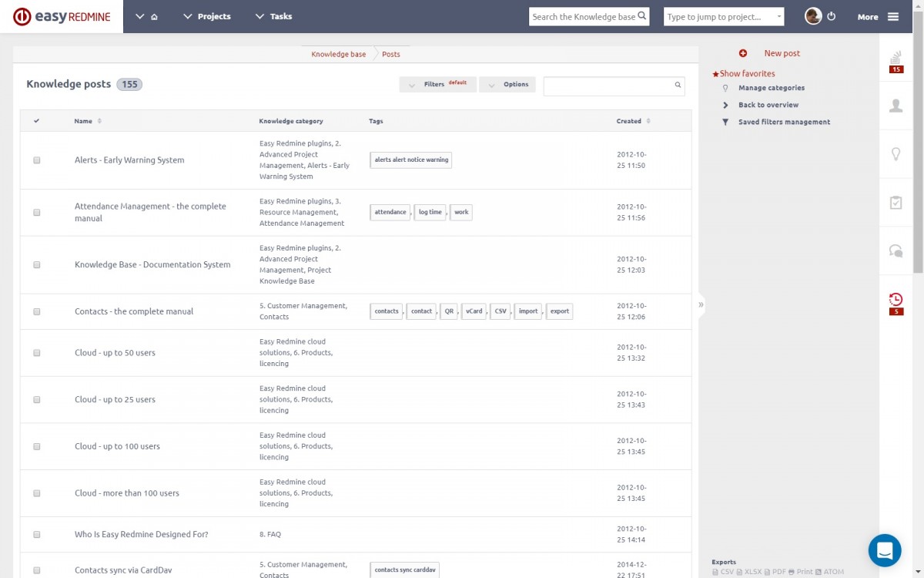Screen dimensions: 924x578
Task: Click the star icon beside Show favorites
Action: (716, 74)
